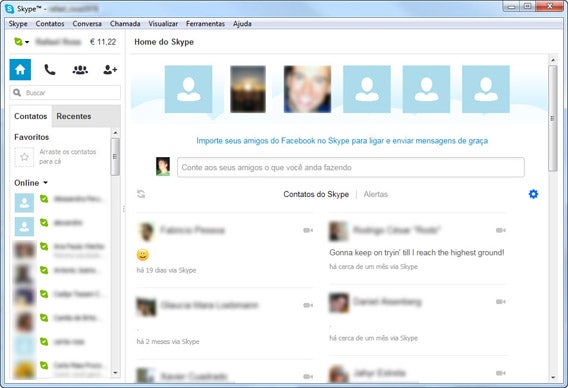Screen dimensions: 568x388
Task: Open the Contatos menu in menu bar
Action: (x=50, y=24)
